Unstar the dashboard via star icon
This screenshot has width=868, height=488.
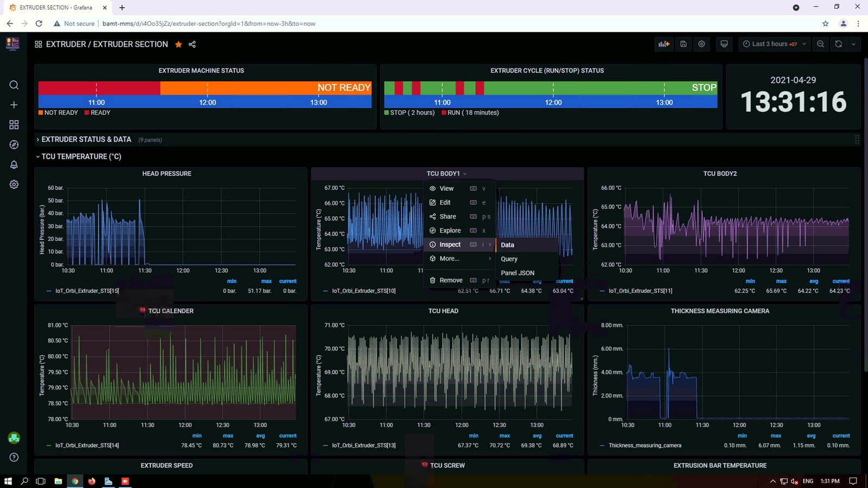[x=178, y=44]
